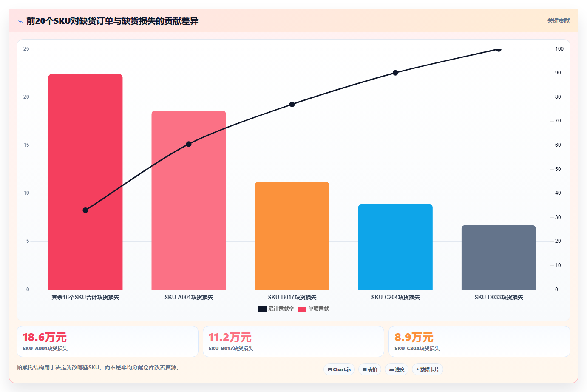Click the cumulative line point above SKU-C204

395,73
